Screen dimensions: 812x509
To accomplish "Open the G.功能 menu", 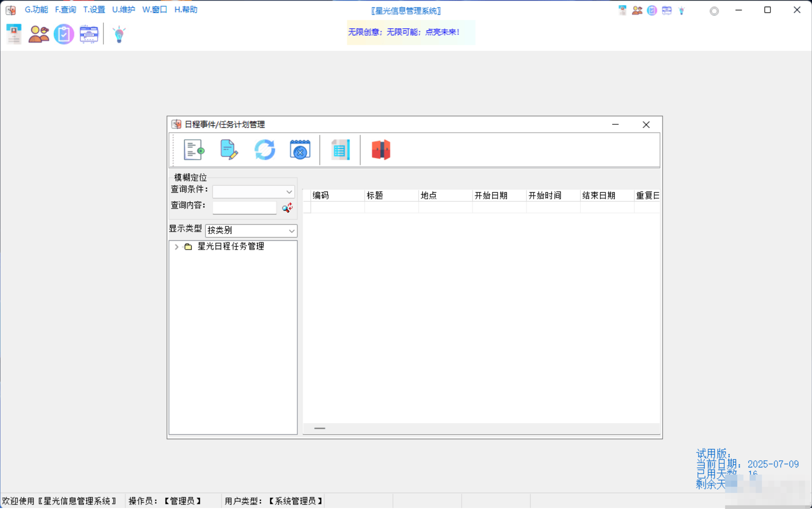I will pyautogui.click(x=36, y=10).
